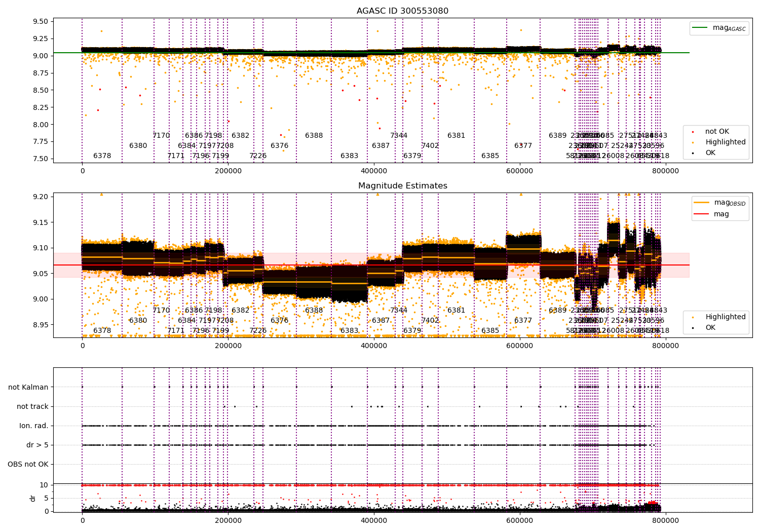Click obsid label 6381 in top plot
760x532 pixels.
tap(457, 136)
